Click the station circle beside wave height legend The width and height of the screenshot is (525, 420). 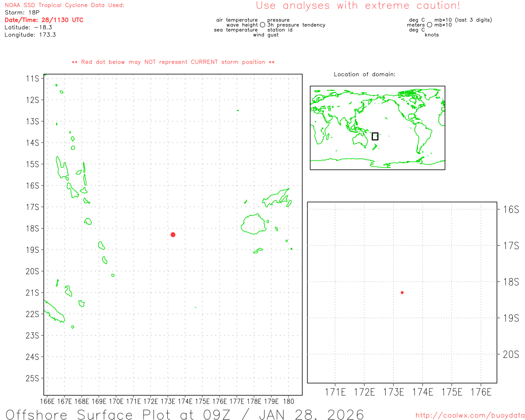coord(262,25)
